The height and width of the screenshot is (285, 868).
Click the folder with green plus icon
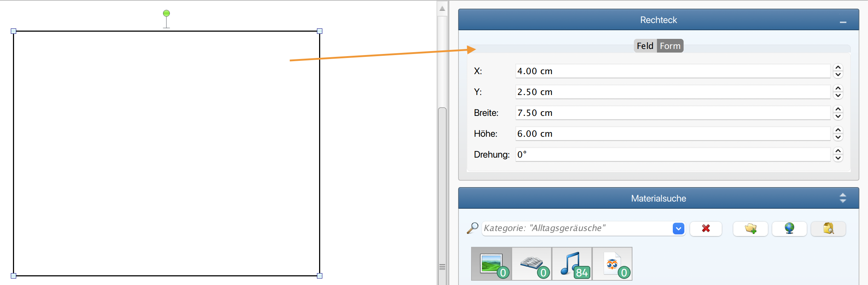coord(750,229)
